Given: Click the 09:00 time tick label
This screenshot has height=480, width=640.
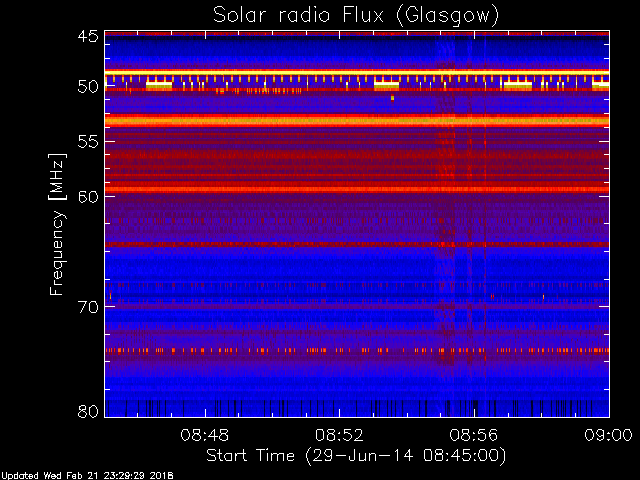Looking at the screenshot, I should (608, 435).
